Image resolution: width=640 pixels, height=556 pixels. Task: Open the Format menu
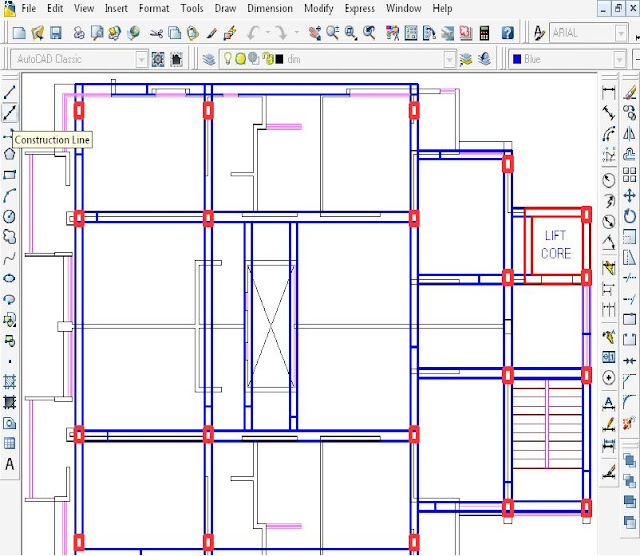click(154, 8)
